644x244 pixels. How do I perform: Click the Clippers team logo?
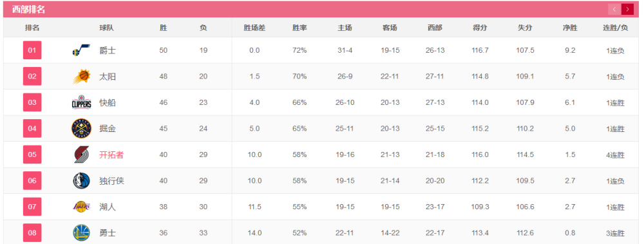point(81,103)
